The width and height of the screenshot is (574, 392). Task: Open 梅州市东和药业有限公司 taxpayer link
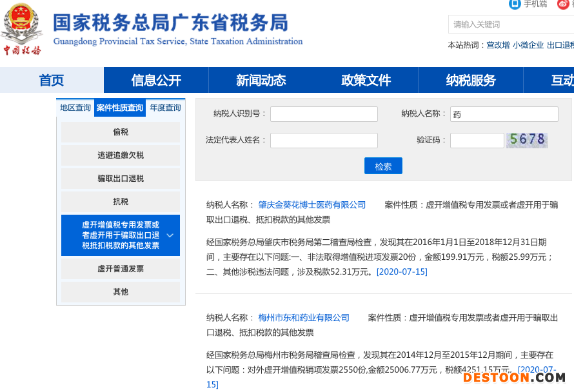click(x=304, y=318)
